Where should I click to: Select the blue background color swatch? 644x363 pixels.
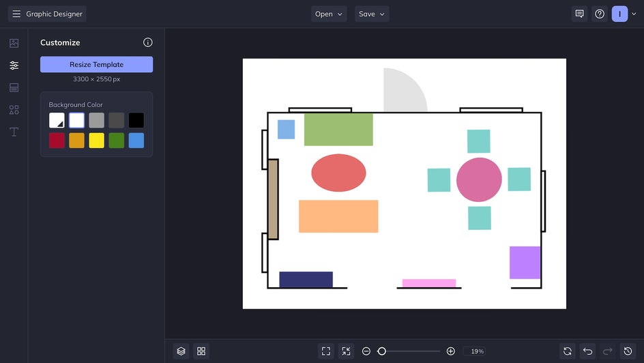(x=136, y=141)
